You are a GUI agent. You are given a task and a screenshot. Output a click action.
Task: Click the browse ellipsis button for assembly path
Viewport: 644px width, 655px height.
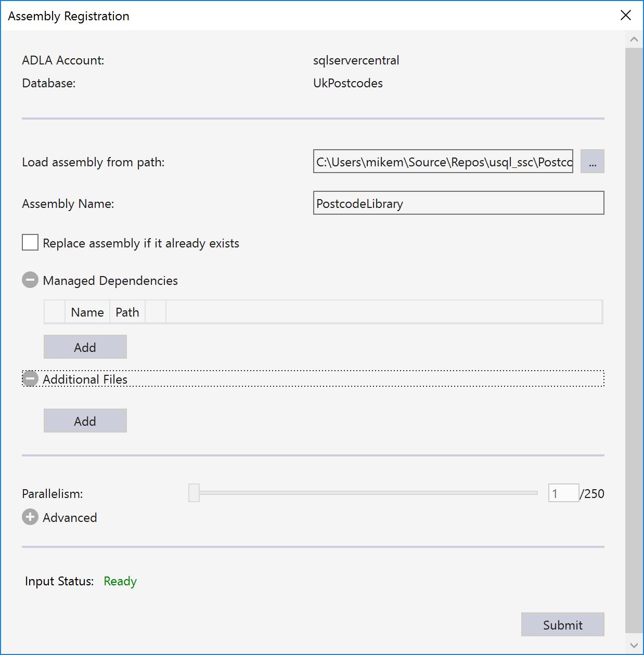[592, 162]
